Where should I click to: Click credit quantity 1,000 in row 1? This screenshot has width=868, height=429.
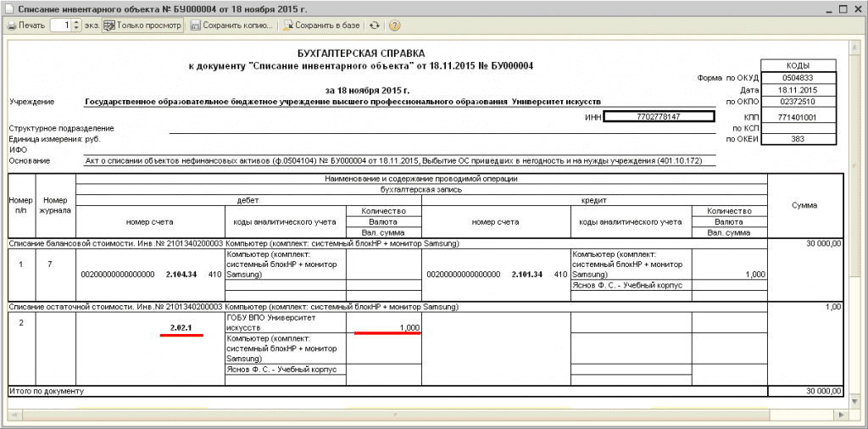[754, 274]
